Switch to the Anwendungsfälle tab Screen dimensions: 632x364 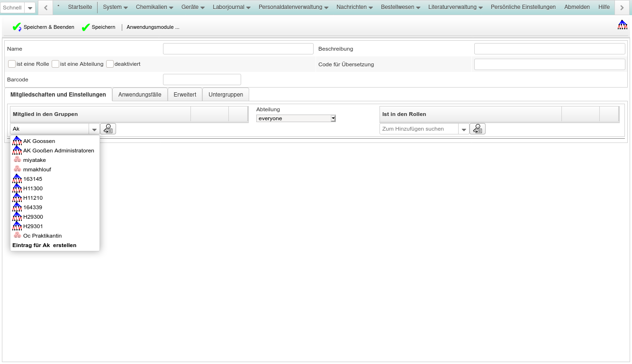pyautogui.click(x=140, y=95)
